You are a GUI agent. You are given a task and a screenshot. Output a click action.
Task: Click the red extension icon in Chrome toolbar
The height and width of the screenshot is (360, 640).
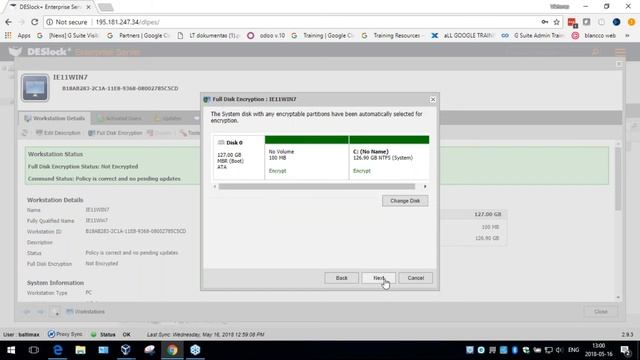click(572, 22)
